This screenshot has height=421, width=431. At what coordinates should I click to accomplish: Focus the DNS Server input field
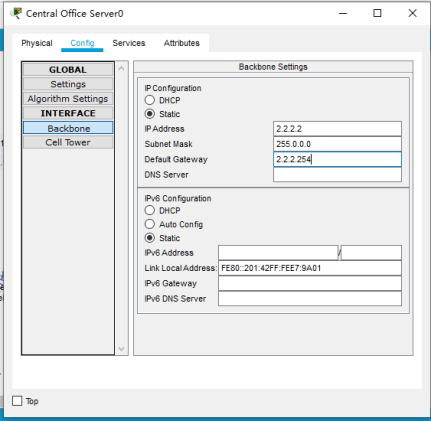coord(337,175)
